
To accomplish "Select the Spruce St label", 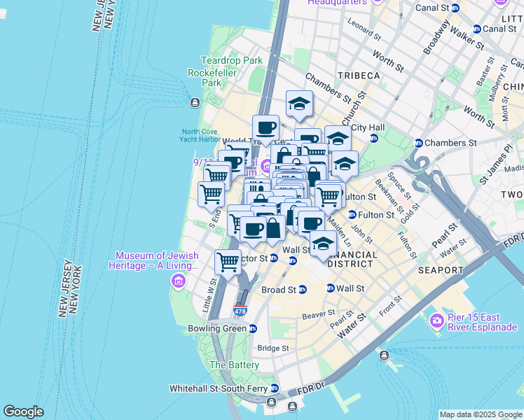I will click(x=400, y=185).
